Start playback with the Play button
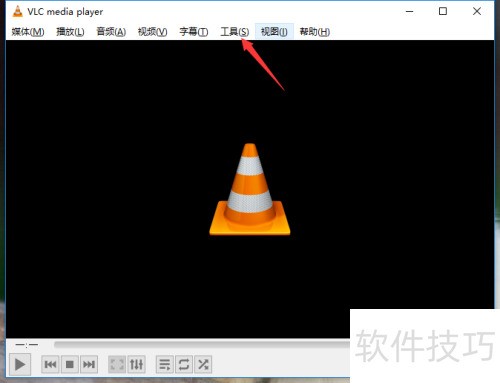The height and width of the screenshot is (383, 500). 20,364
